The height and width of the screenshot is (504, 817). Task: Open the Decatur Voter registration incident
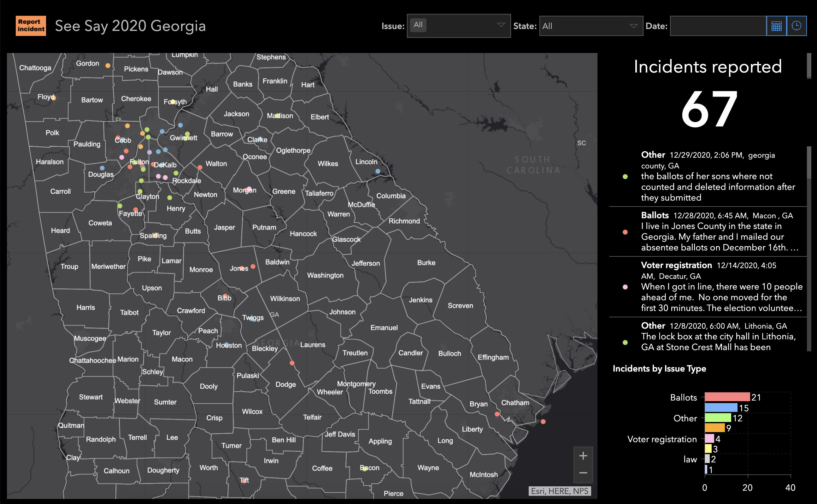pos(708,287)
